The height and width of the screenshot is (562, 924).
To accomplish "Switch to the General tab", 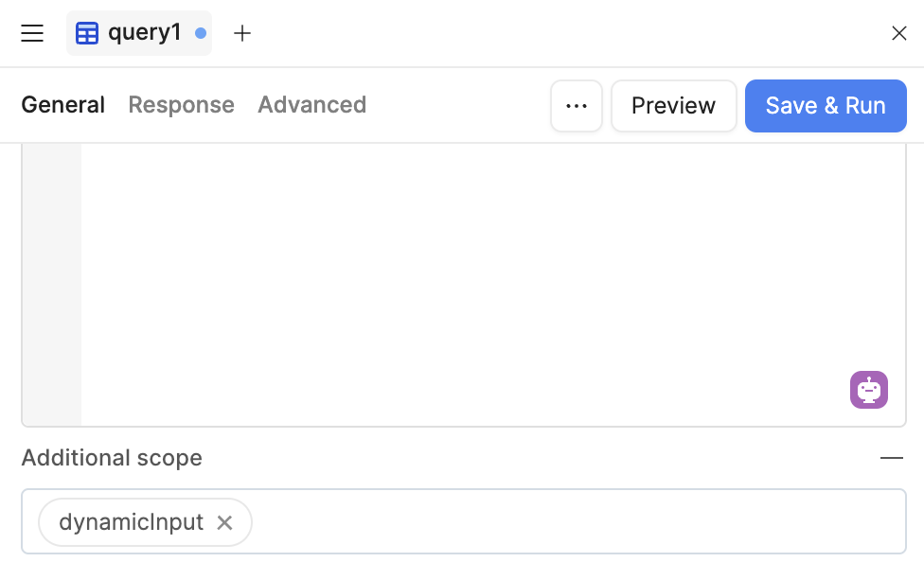I will pyautogui.click(x=63, y=105).
